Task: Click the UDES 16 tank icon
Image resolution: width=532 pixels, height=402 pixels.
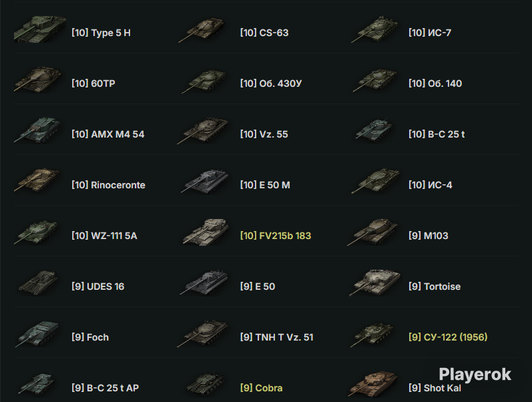Action: pyautogui.click(x=38, y=282)
